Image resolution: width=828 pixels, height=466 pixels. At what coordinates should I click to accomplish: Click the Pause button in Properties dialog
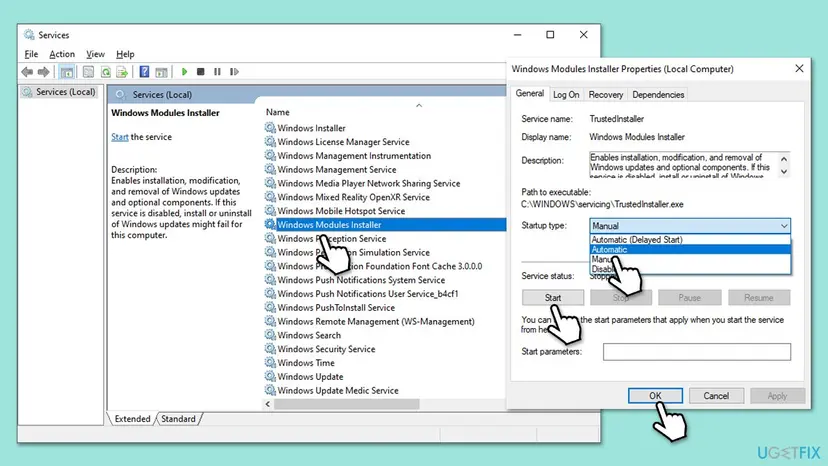point(690,297)
